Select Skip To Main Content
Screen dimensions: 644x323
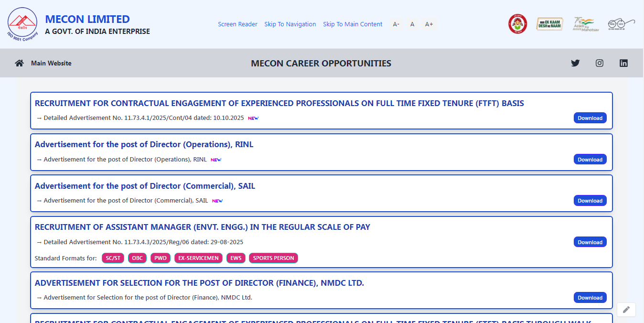[x=353, y=24]
